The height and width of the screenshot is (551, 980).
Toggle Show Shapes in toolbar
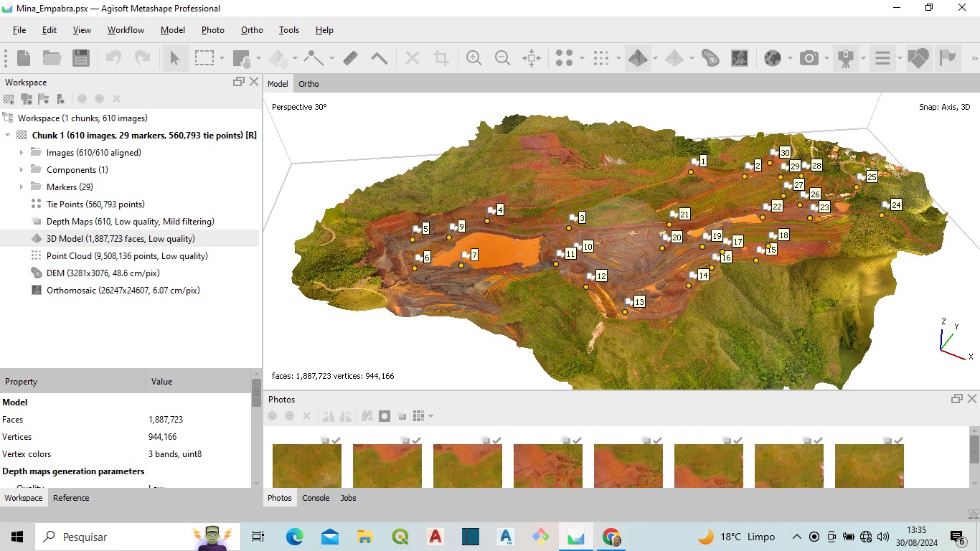(918, 58)
